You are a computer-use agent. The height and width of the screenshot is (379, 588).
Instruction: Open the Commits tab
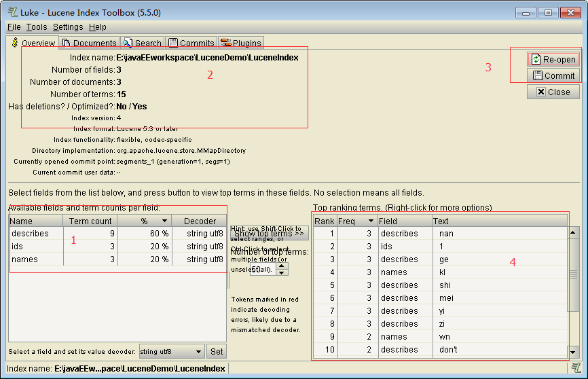coord(191,43)
